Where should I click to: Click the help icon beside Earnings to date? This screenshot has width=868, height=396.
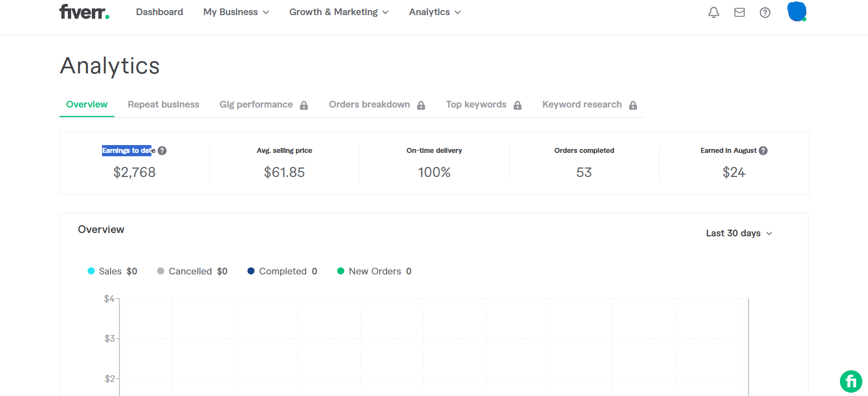162,151
